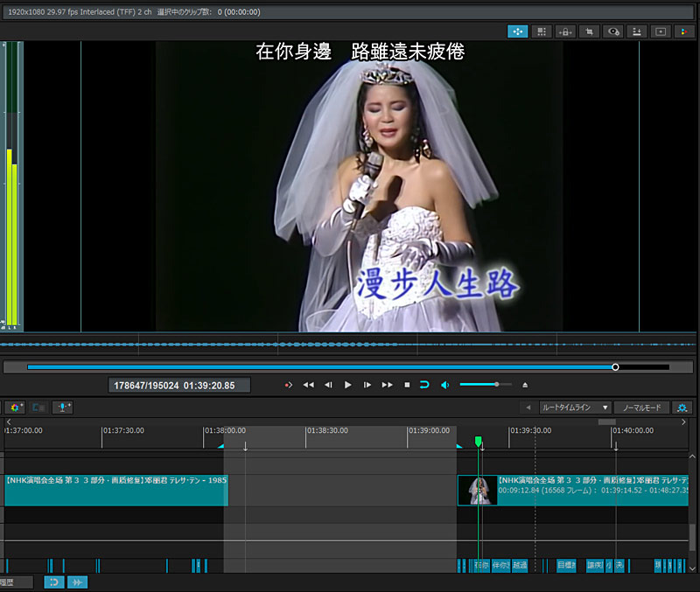The width and height of the screenshot is (700, 592).
Task: Click the eject triangle icon
Action: (x=525, y=385)
